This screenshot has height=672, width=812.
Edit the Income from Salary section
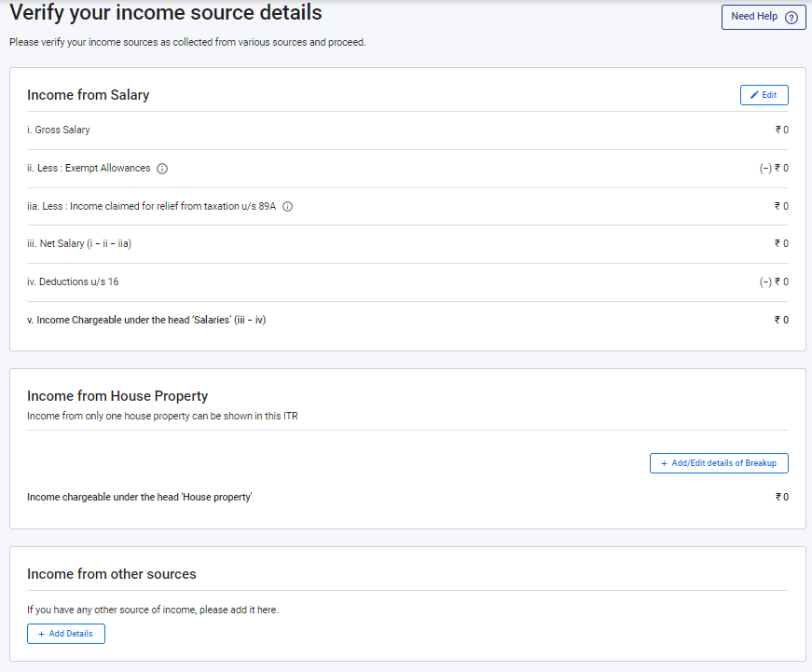coord(764,95)
